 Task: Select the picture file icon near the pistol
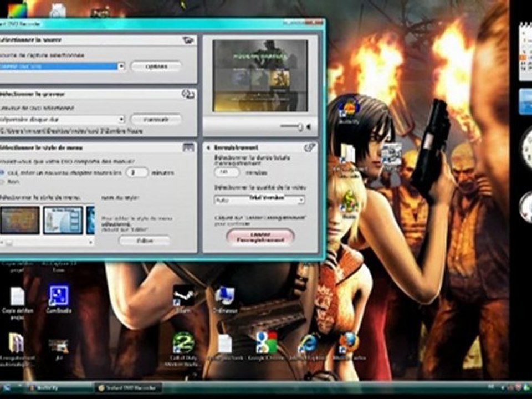391,154
